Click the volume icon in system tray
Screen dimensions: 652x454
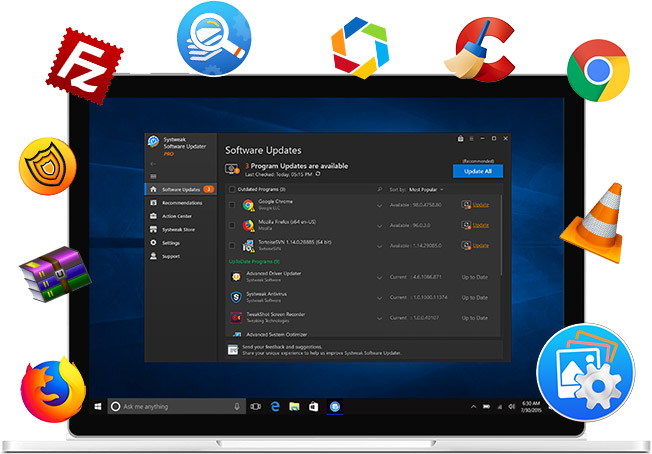coord(512,407)
